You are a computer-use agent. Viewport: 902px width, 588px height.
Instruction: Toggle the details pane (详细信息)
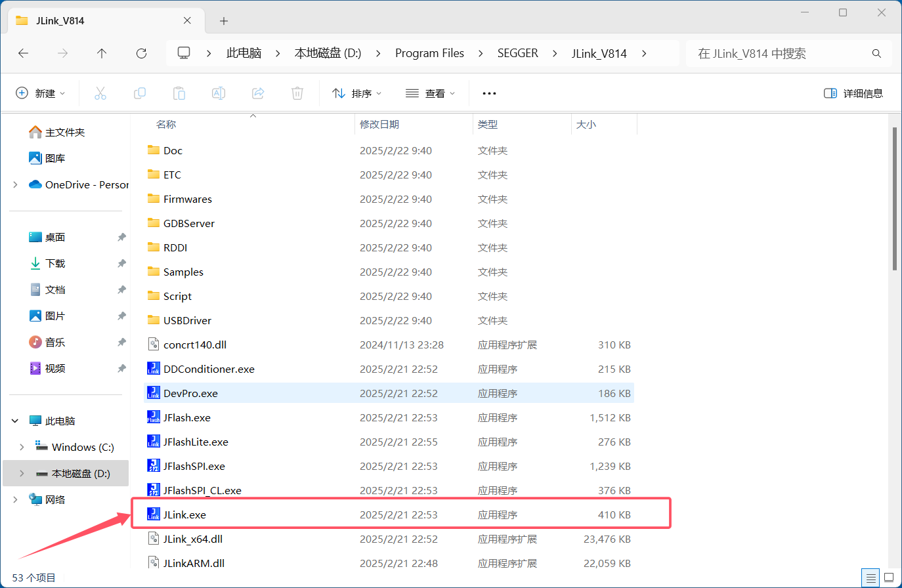click(x=853, y=93)
